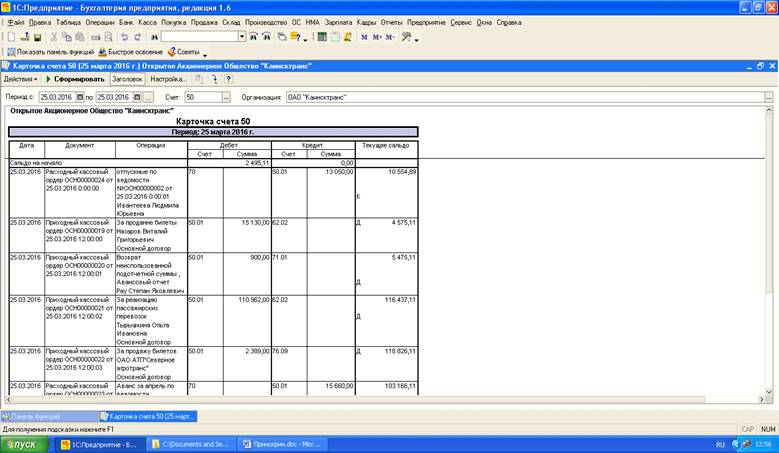The image size is (779, 453).
Task: Open the Счет account selection button
Action: click(x=225, y=97)
